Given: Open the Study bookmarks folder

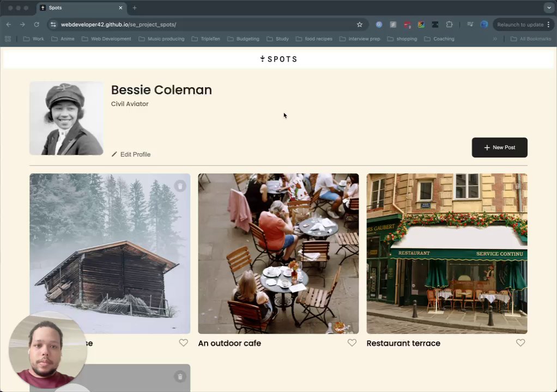Looking at the screenshot, I should tap(278, 39).
